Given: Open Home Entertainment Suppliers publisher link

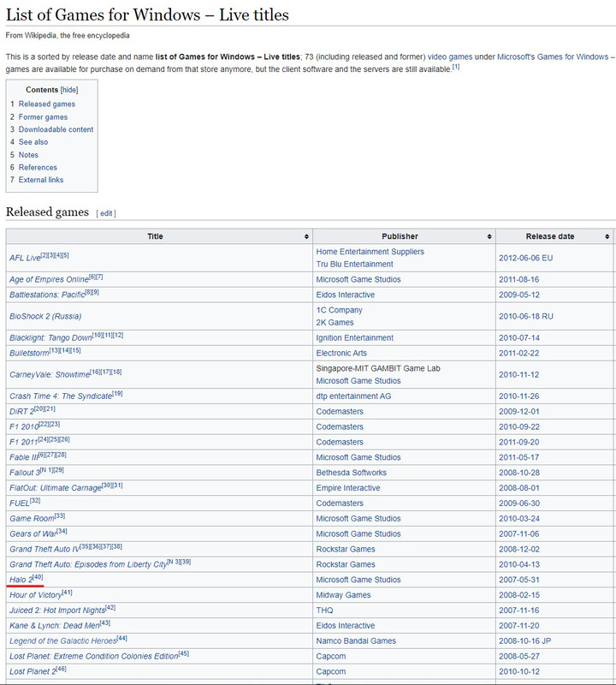Looking at the screenshot, I should [370, 252].
